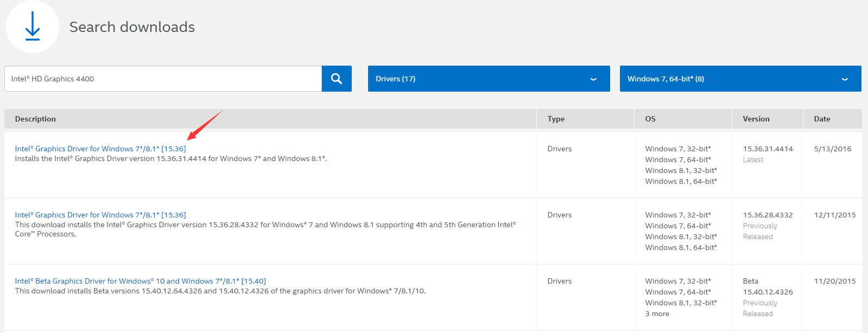Click the date 12/11/2015
The width and height of the screenshot is (868, 333).
[835, 215]
